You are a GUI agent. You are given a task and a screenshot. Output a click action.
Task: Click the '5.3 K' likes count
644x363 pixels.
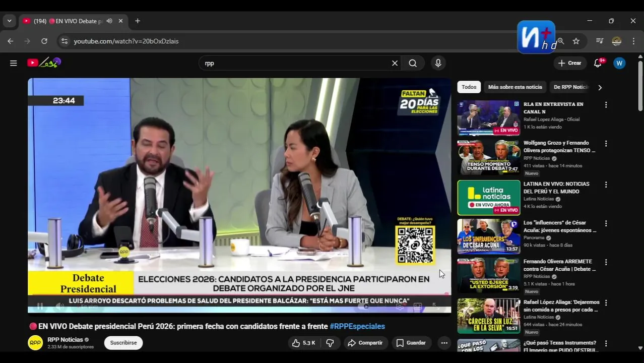coord(309,343)
